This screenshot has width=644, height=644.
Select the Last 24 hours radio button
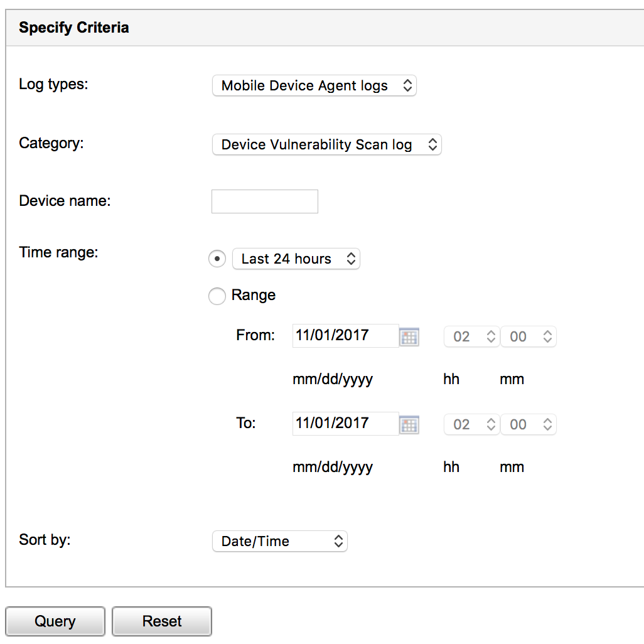pyautogui.click(x=217, y=259)
